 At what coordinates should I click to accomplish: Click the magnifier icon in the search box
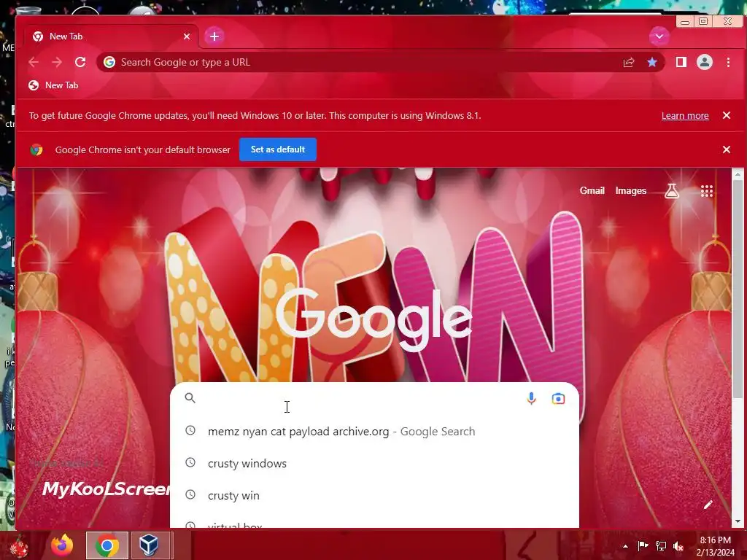tap(190, 398)
